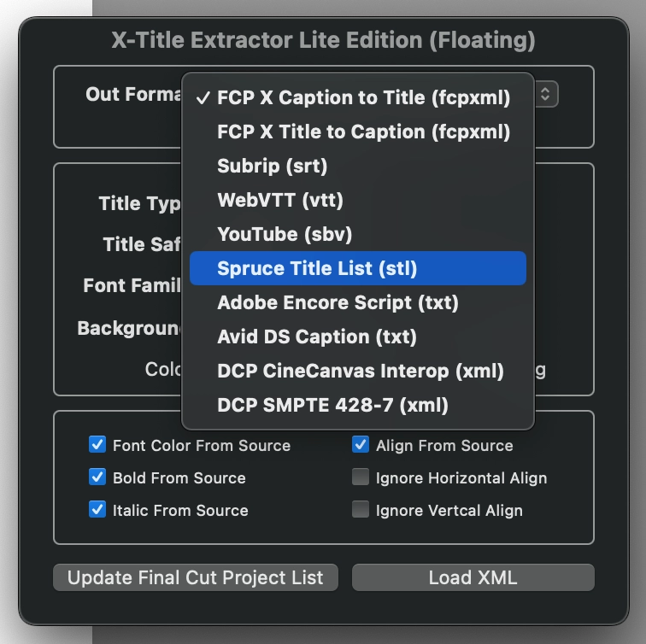Click the Load XML button
Screen dimensions: 646x644
[x=473, y=577]
